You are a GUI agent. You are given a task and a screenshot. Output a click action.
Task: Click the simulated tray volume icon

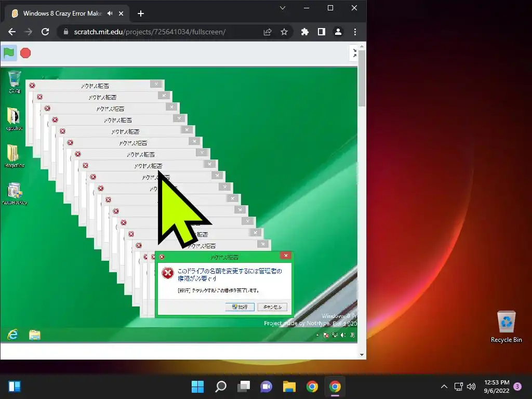[x=343, y=335]
